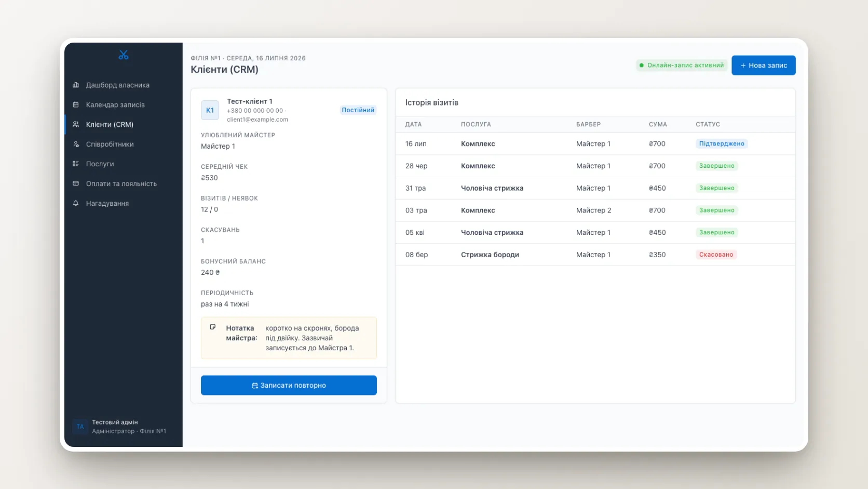This screenshot has width=868, height=489.
Task: Click Майстер 2 barber cell
Action: pyautogui.click(x=593, y=210)
